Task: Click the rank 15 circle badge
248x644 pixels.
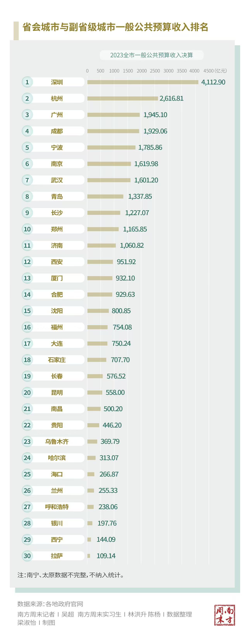Action: [27, 311]
